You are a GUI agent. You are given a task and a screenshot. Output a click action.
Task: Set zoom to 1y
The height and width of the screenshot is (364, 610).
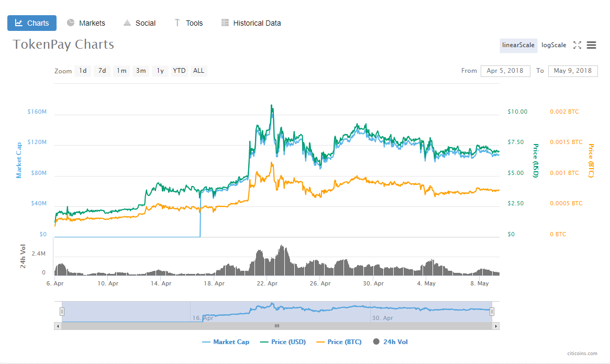(x=160, y=71)
